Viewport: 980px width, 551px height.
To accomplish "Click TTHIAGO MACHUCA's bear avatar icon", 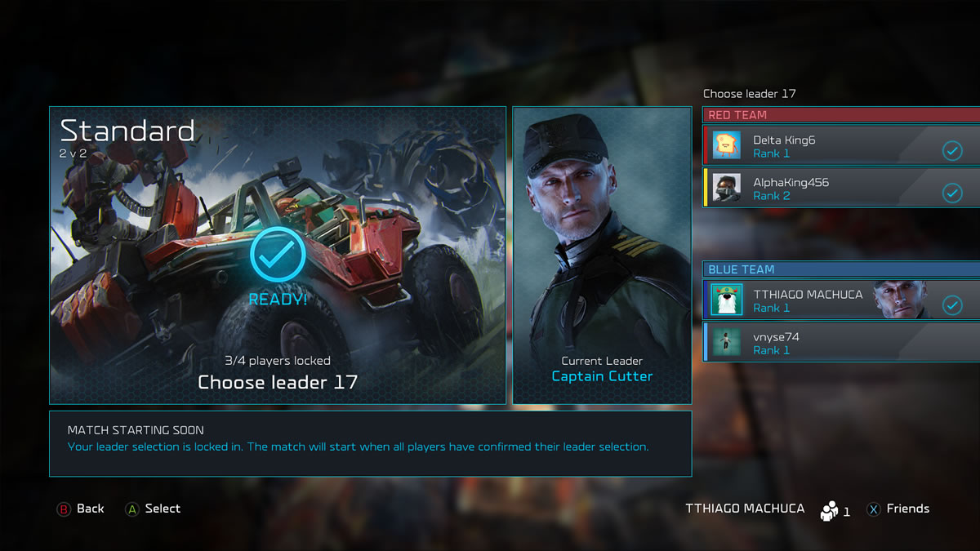I will click(x=726, y=300).
